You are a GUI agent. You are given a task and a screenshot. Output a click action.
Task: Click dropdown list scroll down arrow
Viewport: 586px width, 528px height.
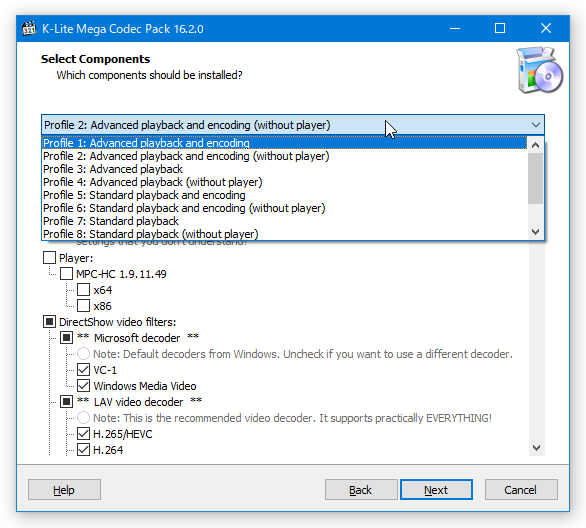536,232
